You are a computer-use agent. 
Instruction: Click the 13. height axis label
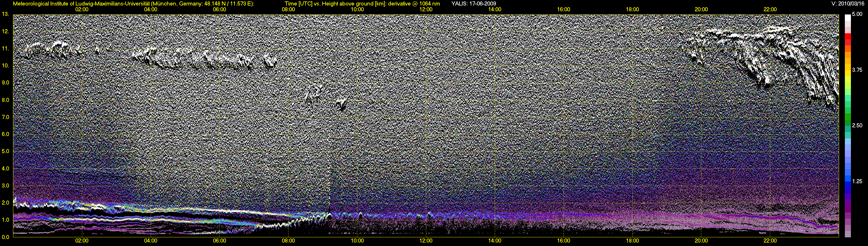pos(5,14)
